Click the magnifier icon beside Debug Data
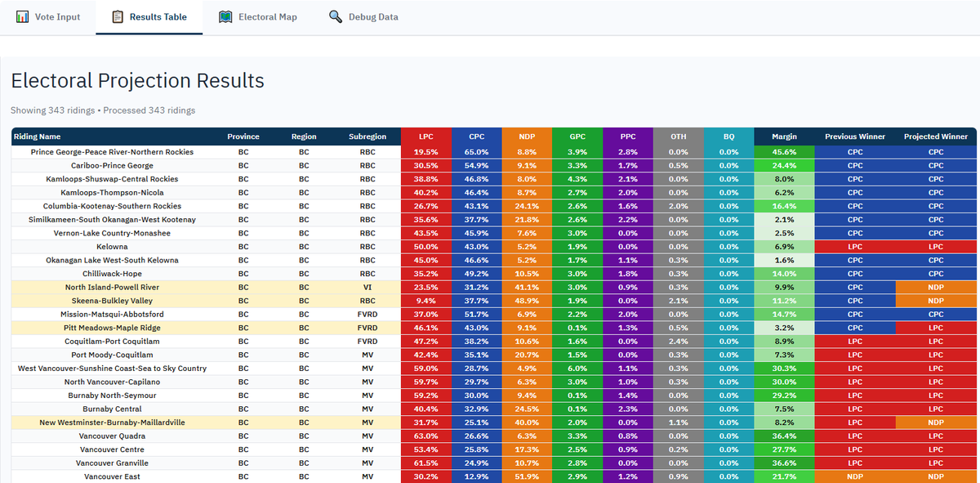980x483 pixels. click(335, 16)
